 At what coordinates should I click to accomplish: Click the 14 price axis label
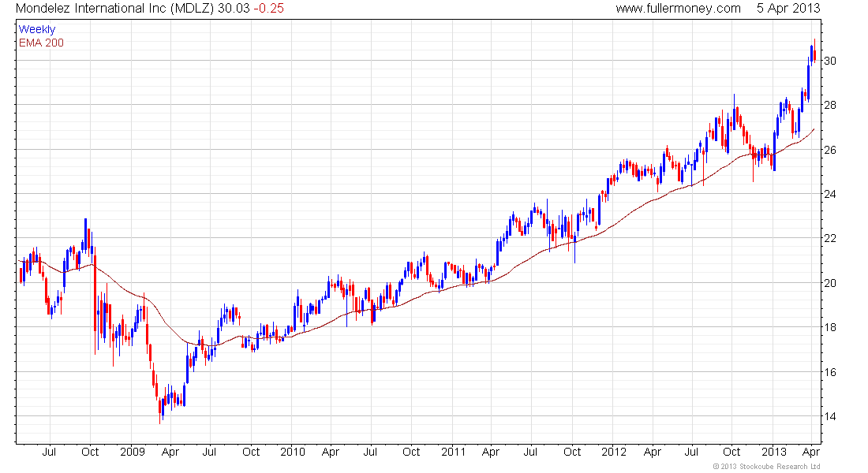[830, 416]
